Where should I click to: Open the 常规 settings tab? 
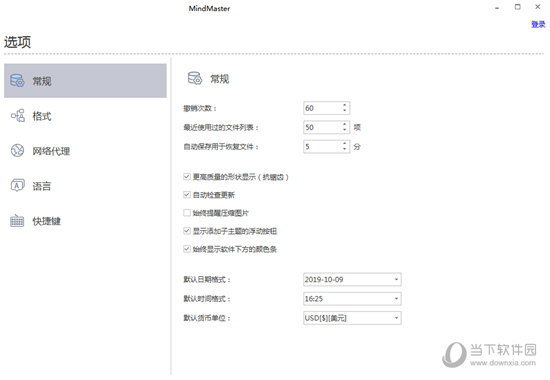pyautogui.click(x=85, y=81)
